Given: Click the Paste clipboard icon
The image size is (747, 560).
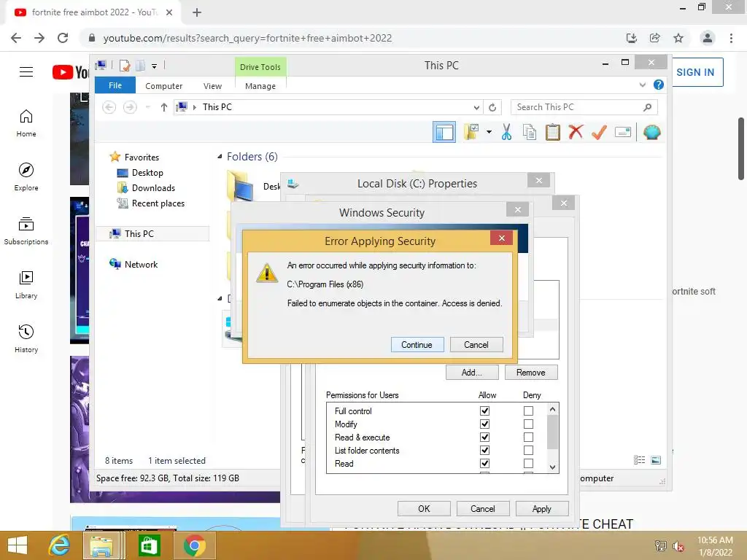Looking at the screenshot, I should pyautogui.click(x=553, y=132).
